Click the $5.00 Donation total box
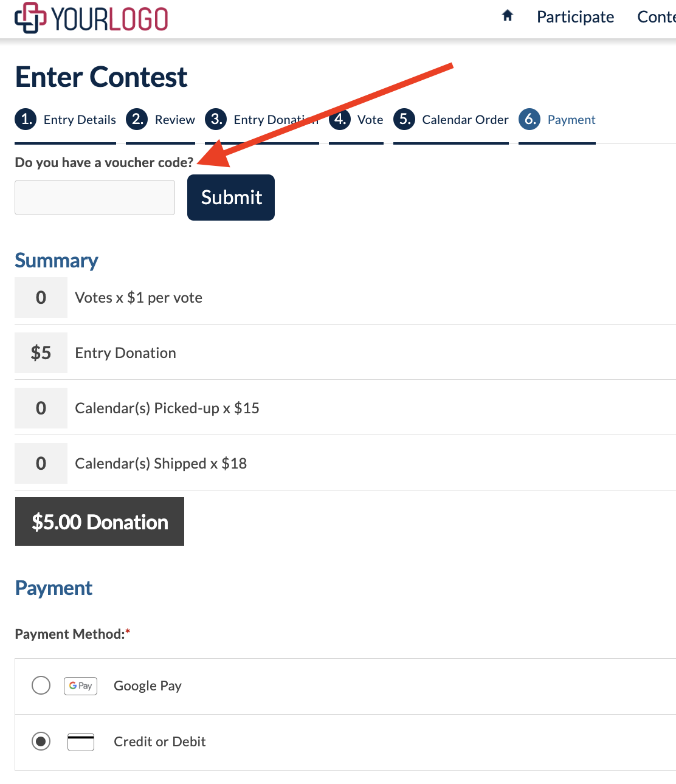This screenshot has height=784, width=676. point(100,521)
